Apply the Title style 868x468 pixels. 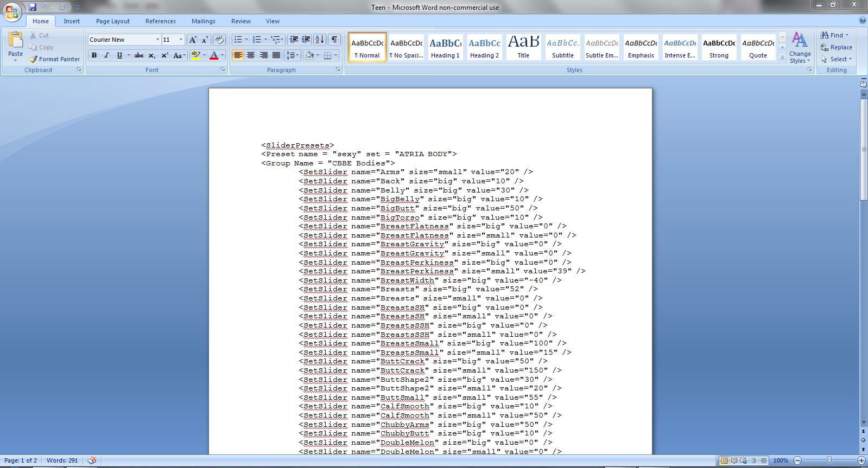tap(523, 47)
